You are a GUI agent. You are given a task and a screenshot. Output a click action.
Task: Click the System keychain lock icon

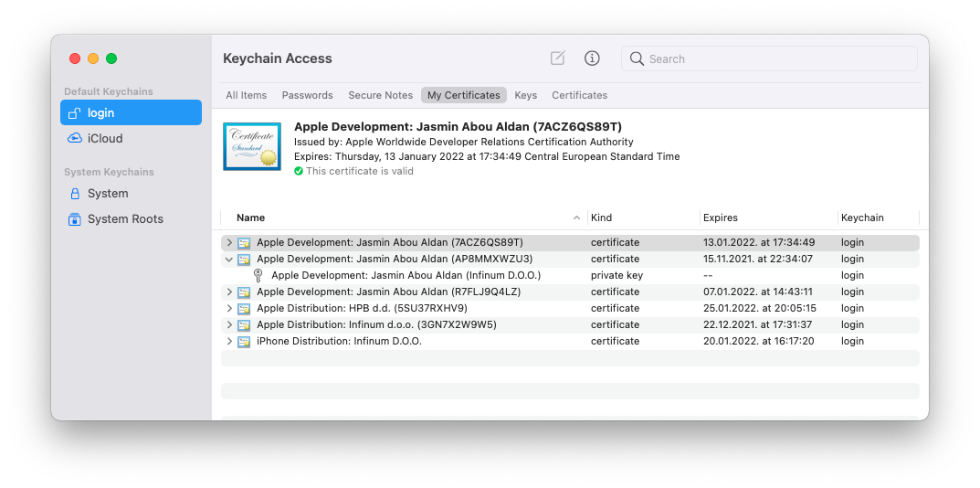(x=75, y=194)
